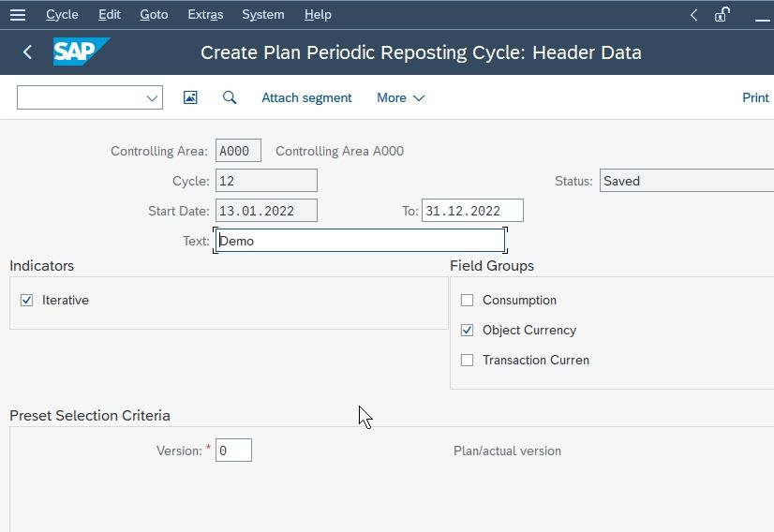This screenshot has width=774, height=532.
Task: Open the command field dropdown
Action: (152, 97)
